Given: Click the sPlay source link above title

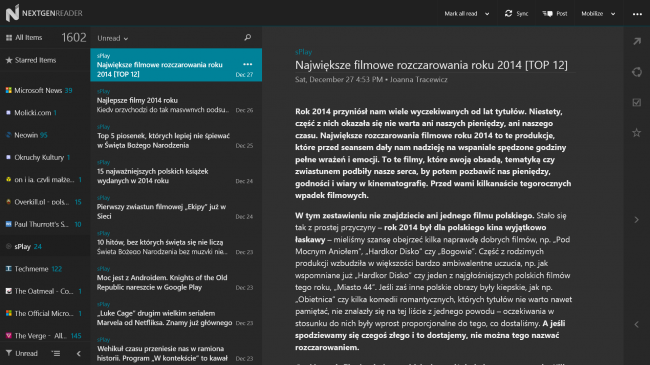Looking at the screenshot, I should coord(303,52).
